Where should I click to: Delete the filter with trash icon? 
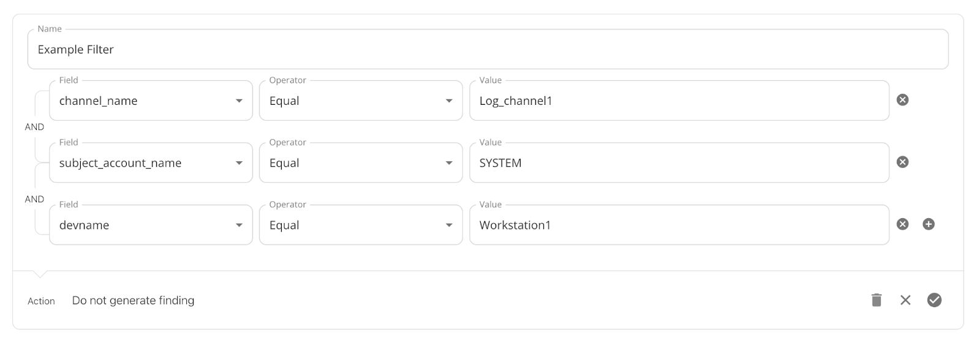tap(876, 300)
